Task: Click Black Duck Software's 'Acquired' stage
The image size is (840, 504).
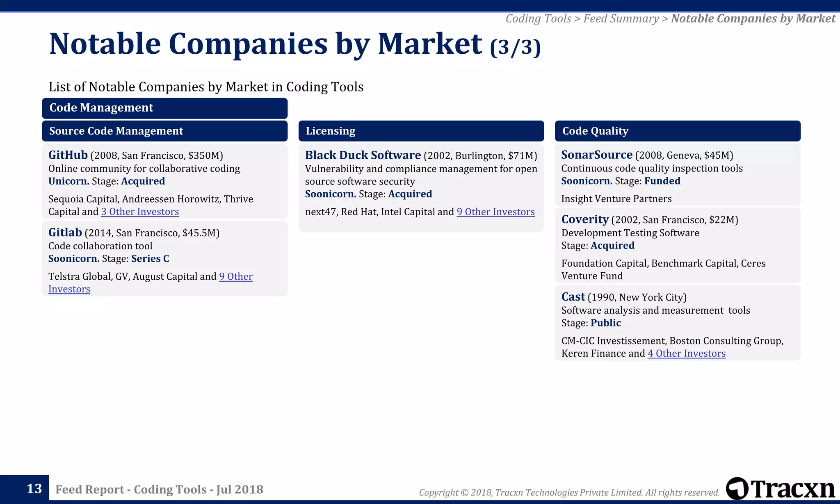Action: click(x=410, y=194)
